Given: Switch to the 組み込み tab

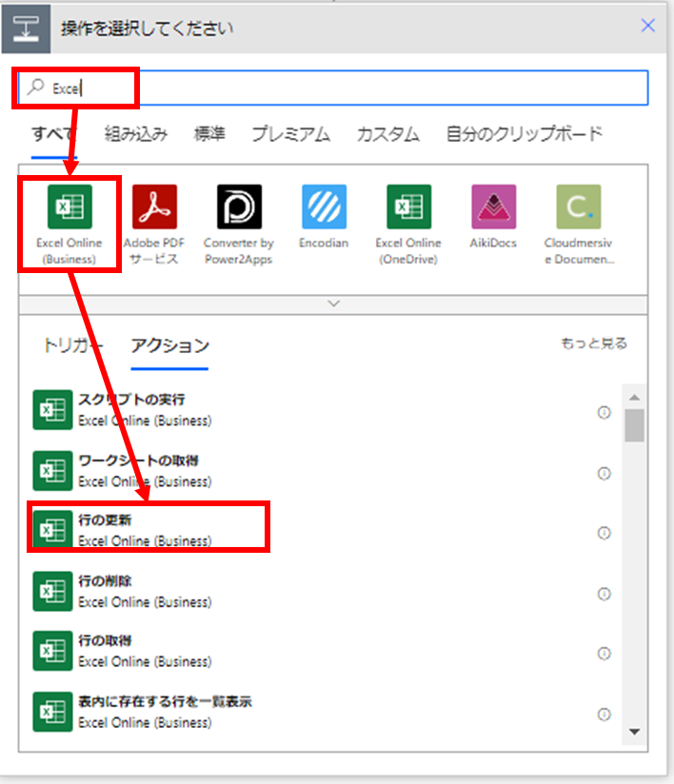Looking at the screenshot, I should (x=135, y=133).
